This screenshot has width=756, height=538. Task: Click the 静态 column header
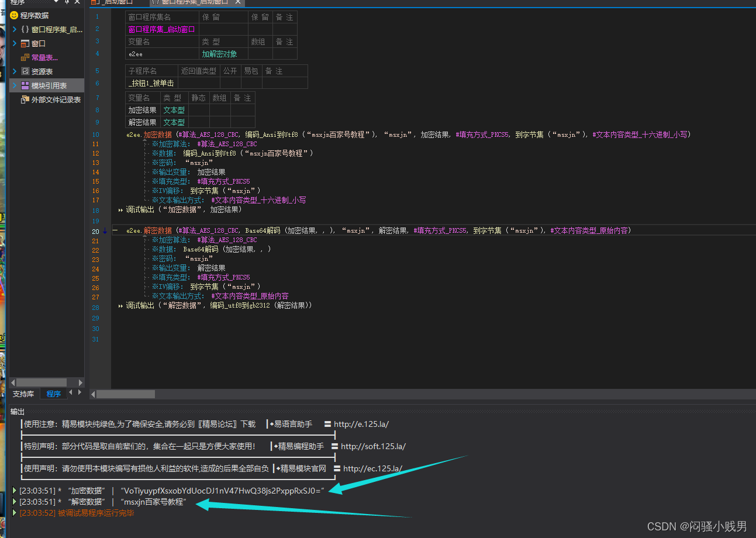click(x=199, y=98)
